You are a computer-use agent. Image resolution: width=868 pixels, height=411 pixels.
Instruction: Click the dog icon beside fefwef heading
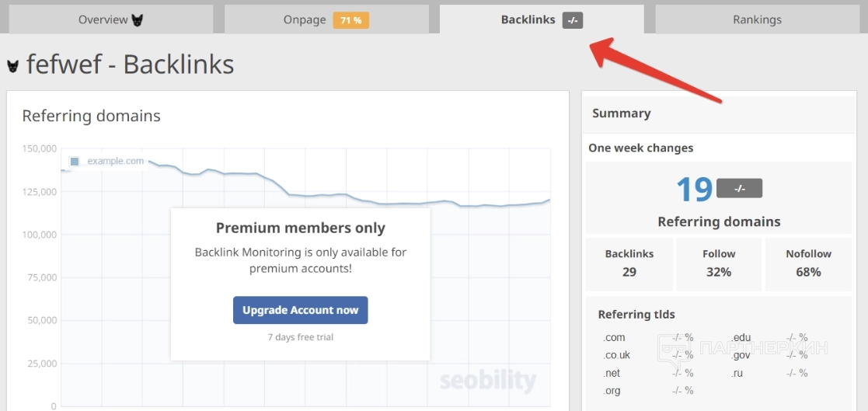13,66
